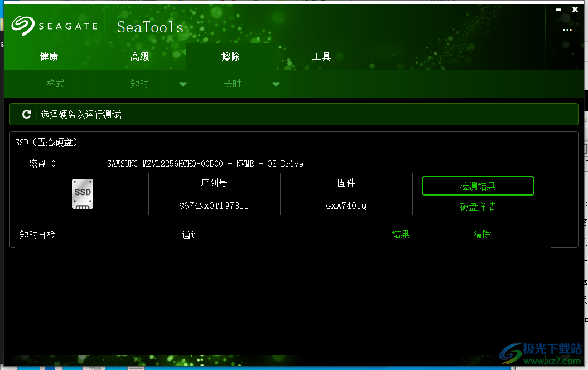Screen dimensions: 588x370
Task: Open the 硬盘详情 link
Action: point(478,207)
